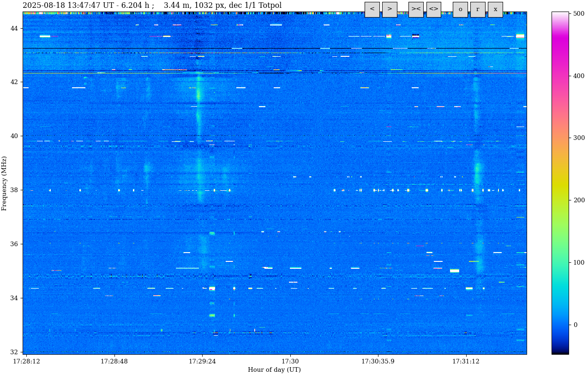Click the 38 MHz frequency tick label
Image resolution: width=588 pixels, height=375 pixels.
(x=14, y=190)
